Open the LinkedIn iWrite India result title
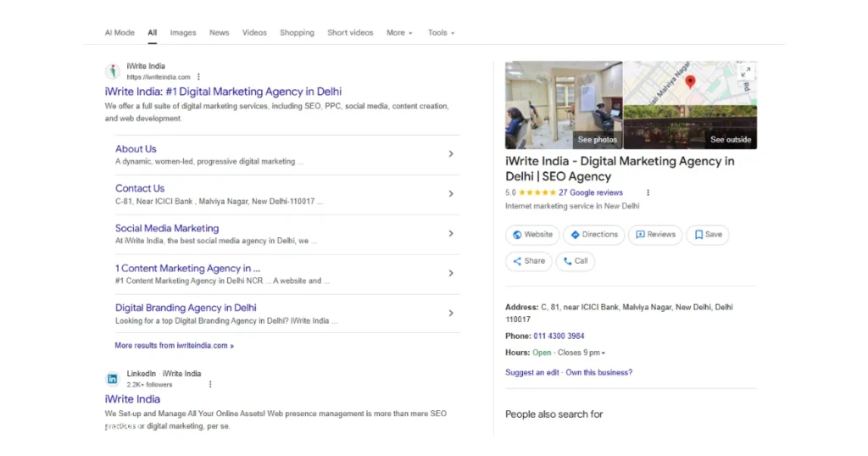 point(132,399)
